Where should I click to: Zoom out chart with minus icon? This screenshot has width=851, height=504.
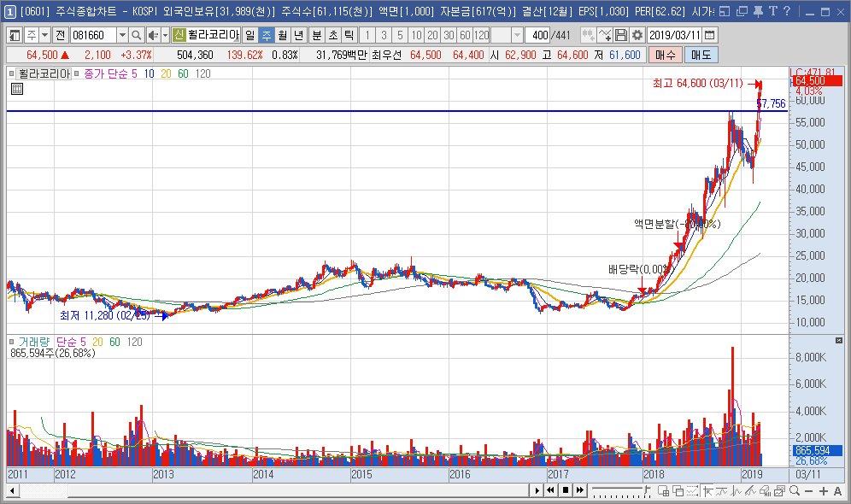tap(808, 491)
